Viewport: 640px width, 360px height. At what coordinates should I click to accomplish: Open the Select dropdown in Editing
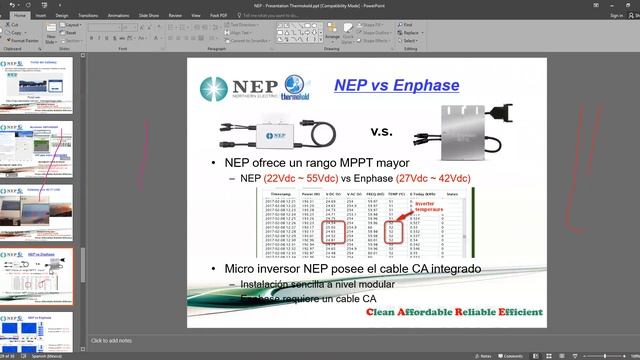click(x=408, y=40)
